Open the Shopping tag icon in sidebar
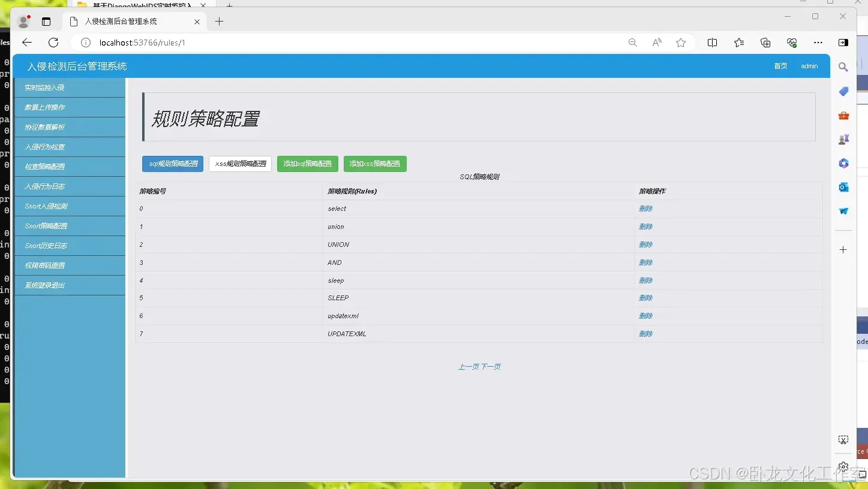This screenshot has height=489, width=868. [843, 91]
